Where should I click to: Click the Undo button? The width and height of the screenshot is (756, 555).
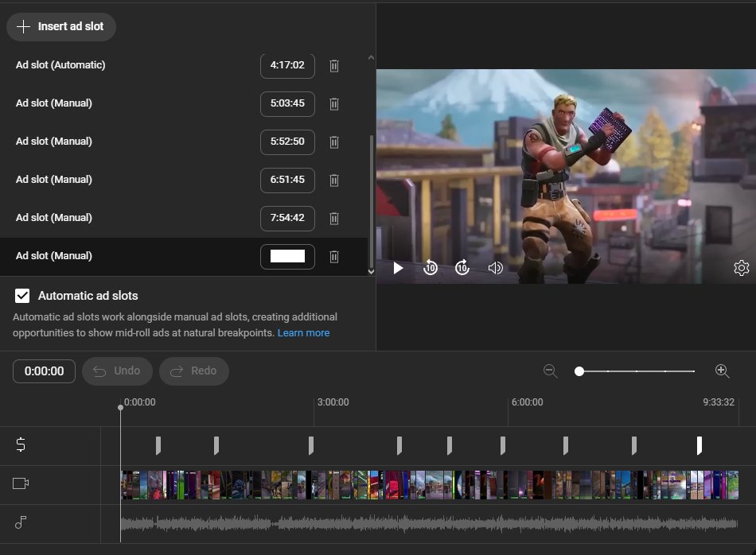tap(117, 371)
